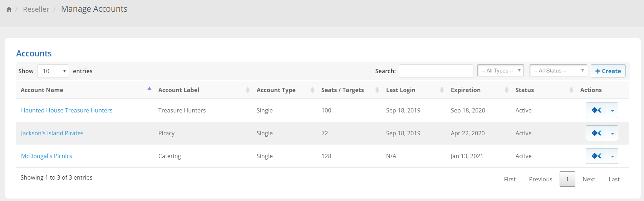Open the Show entries count dropdown
This screenshot has height=201, width=644.
tap(53, 71)
